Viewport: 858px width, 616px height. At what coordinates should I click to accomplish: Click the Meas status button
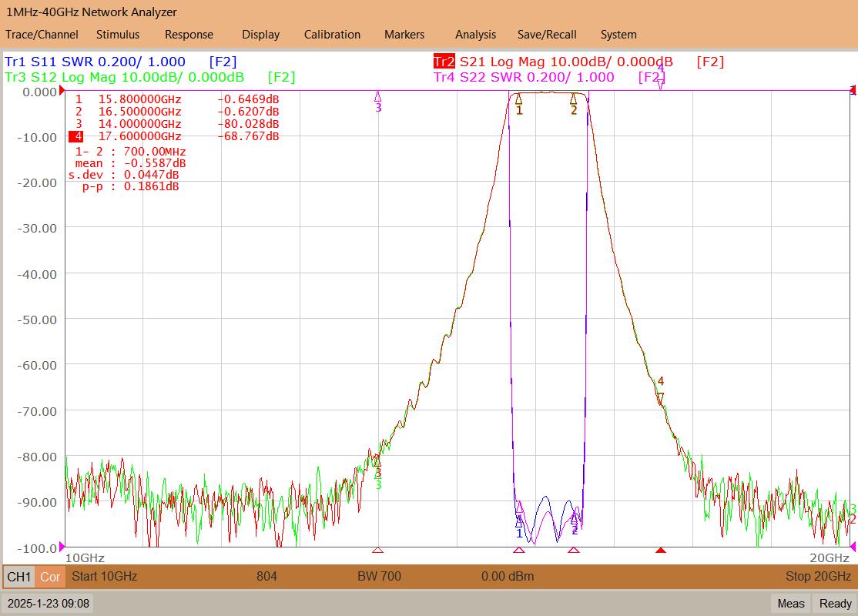[791, 604]
